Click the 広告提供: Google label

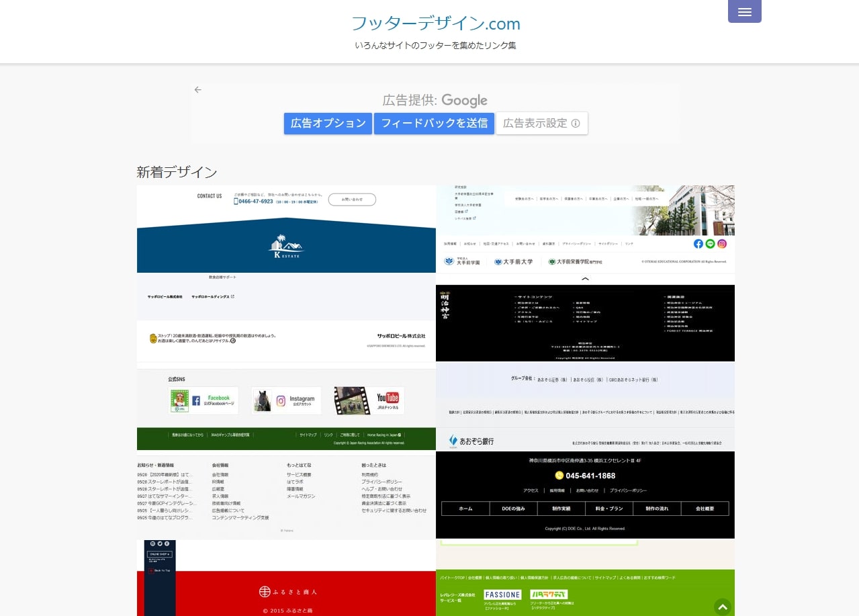coord(435,100)
